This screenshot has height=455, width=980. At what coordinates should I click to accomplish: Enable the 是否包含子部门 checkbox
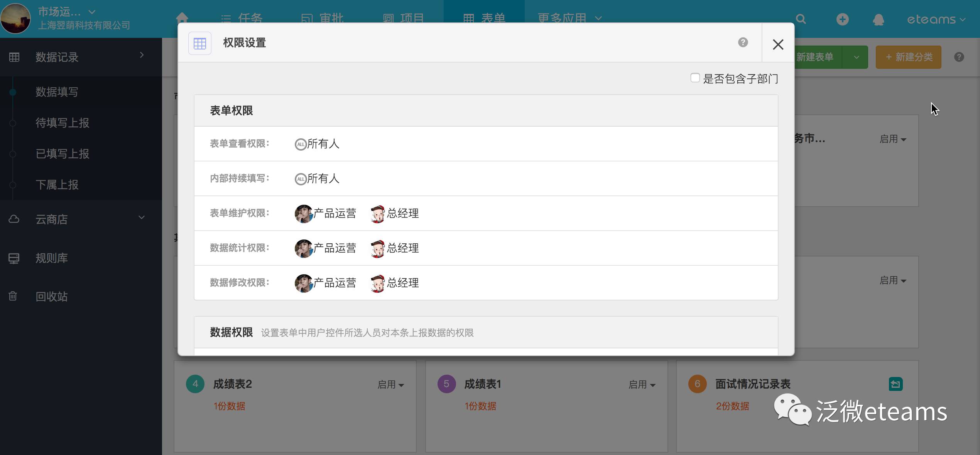pos(695,78)
